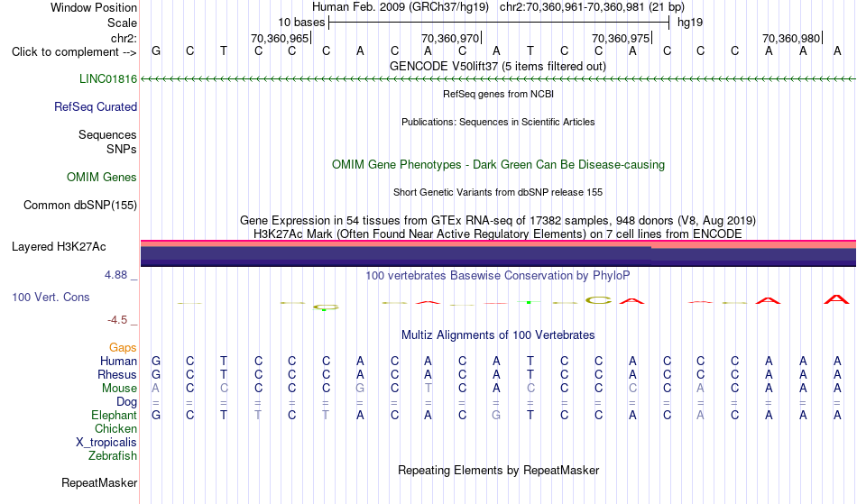Image resolution: width=857 pixels, height=504 pixels.
Task: Click the rightmost red A in PhyloP track
Action: coord(836,298)
